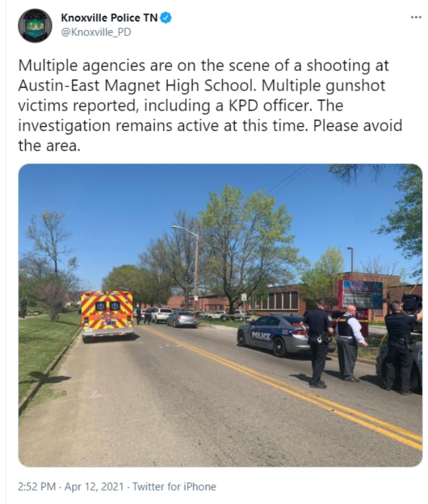Click the ambulance in the tweet photo
The image size is (428, 504).
pyautogui.click(x=107, y=315)
